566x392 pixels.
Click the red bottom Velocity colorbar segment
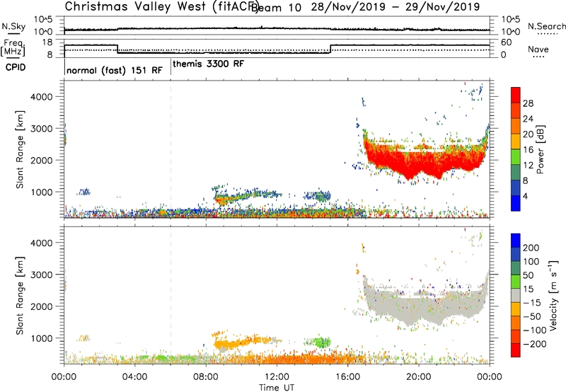point(516,350)
